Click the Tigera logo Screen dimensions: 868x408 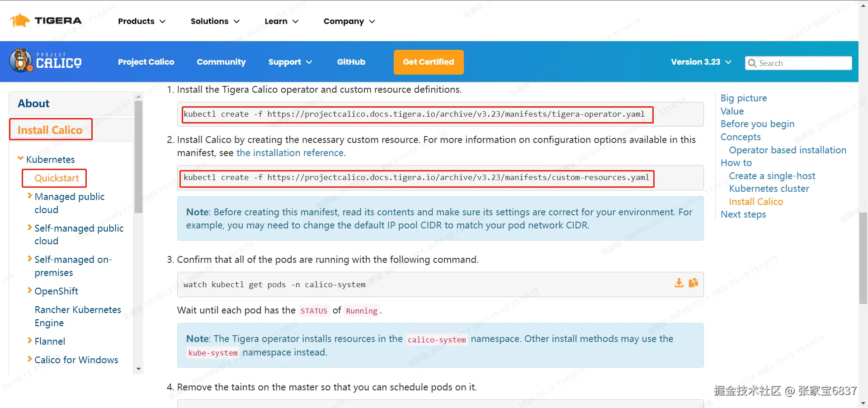(x=46, y=20)
